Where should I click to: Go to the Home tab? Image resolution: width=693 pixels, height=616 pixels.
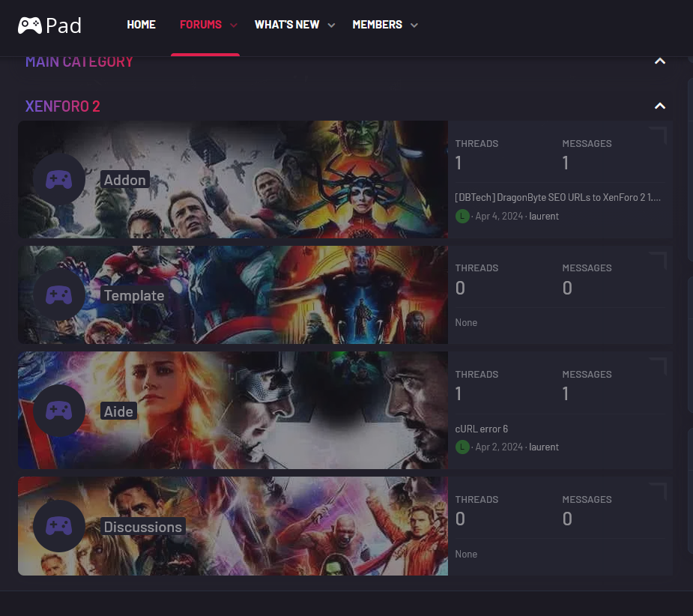(141, 25)
